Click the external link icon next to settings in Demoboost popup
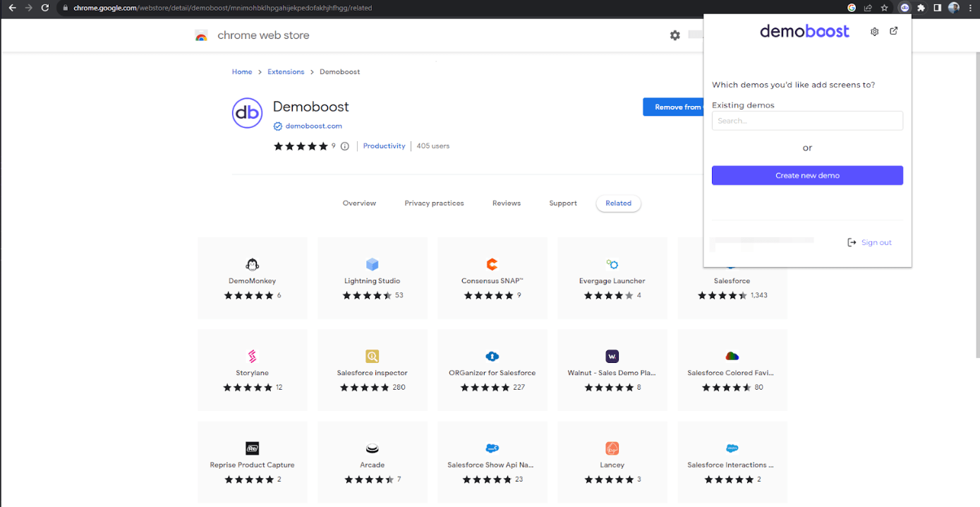980x507 pixels. pyautogui.click(x=893, y=31)
